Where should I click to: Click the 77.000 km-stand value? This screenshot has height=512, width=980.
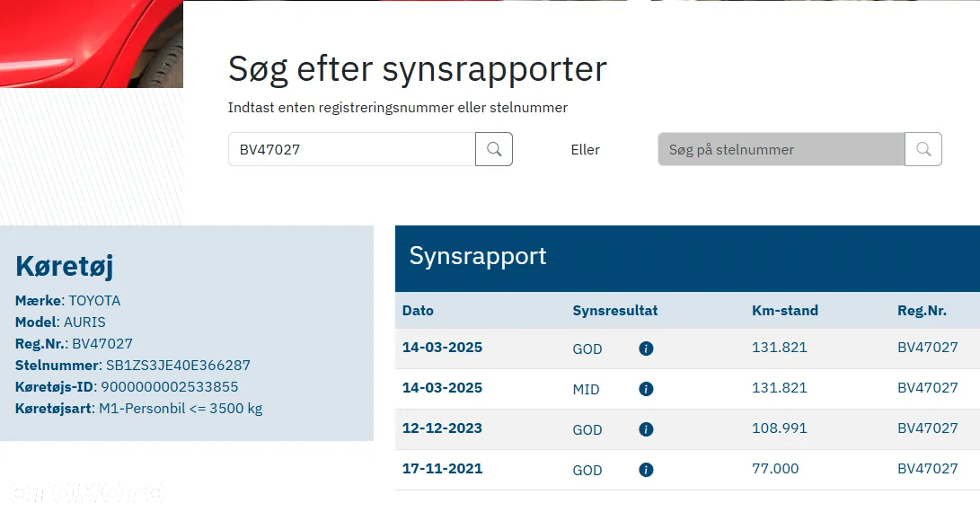point(775,469)
